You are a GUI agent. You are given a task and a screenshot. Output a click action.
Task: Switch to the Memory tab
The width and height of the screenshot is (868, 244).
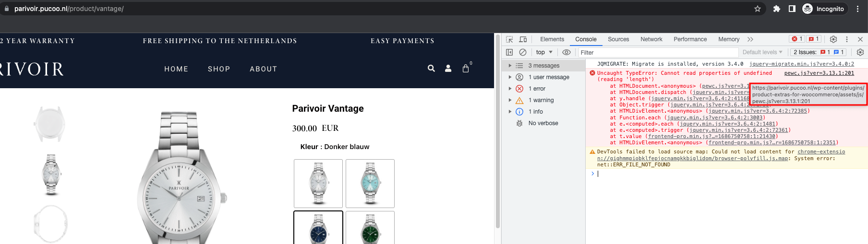coord(729,39)
